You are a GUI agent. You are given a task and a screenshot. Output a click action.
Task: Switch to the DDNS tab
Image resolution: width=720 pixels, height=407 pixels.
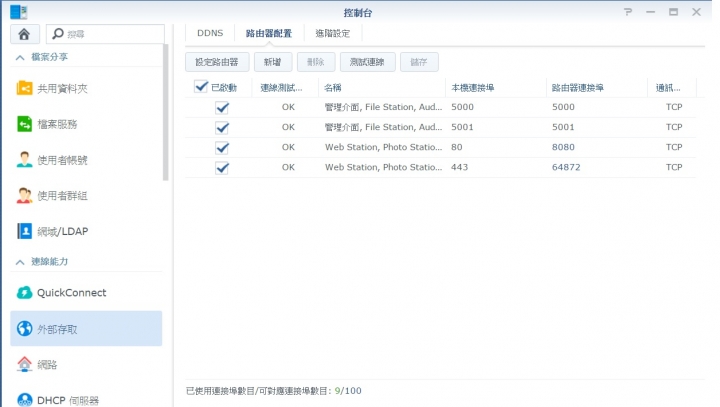tap(210, 33)
